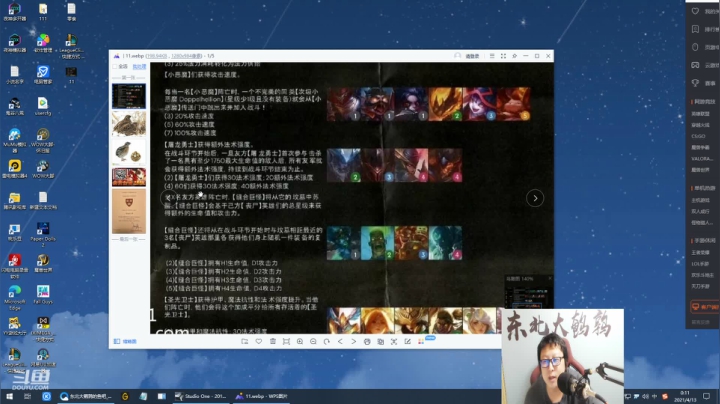The height and width of the screenshot is (404, 720).
Task: Open the browser taskbar item with 东北大鹌鹑
Action: pyautogui.click(x=86, y=396)
